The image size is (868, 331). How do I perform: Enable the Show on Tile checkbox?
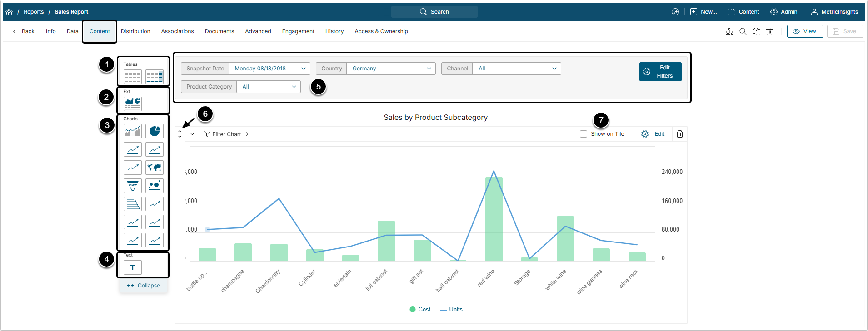click(x=584, y=134)
